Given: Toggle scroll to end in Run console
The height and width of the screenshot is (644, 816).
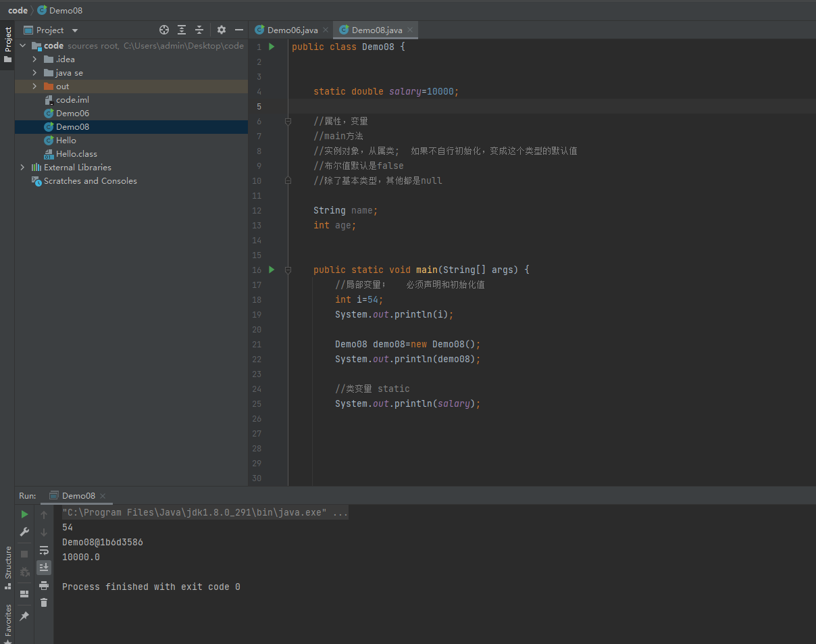Looking at the screenshot, I should tap(44, 567).
